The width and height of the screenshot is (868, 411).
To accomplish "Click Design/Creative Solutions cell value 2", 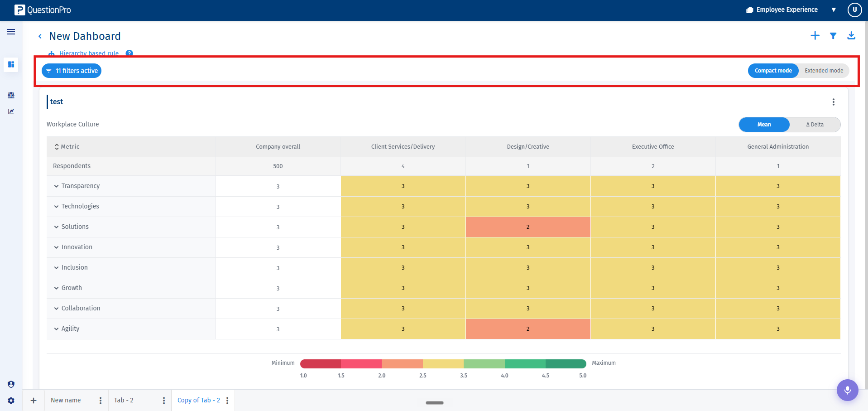I will [528, 227].
